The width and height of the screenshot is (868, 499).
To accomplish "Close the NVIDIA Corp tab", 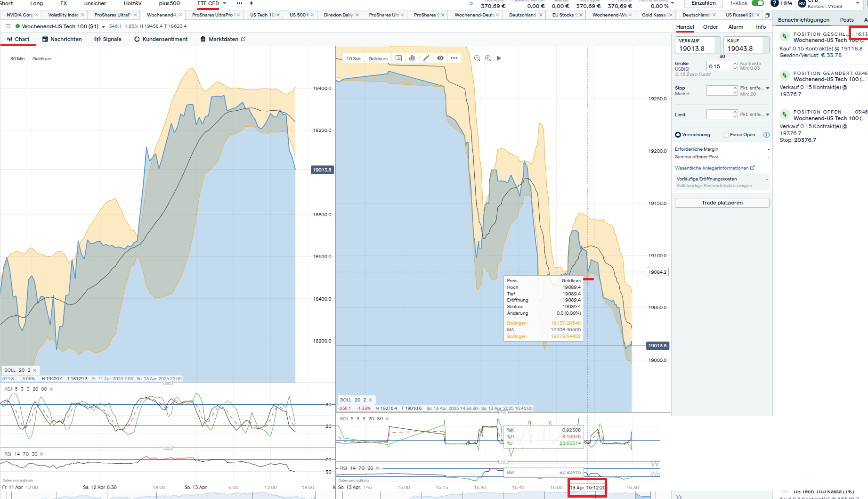I will (x=37, y=15).
